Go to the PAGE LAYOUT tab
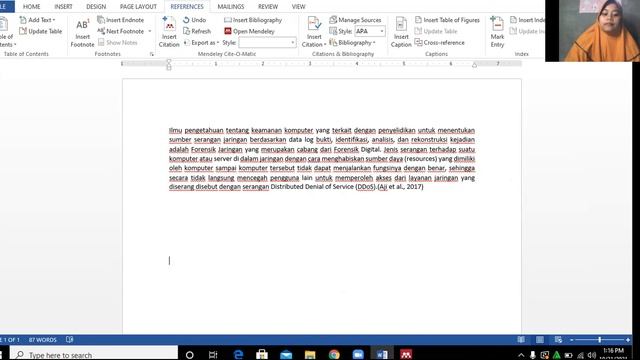The height and width of the screenshot is (360, 640). pyautogui.click(x=138, y=7)
